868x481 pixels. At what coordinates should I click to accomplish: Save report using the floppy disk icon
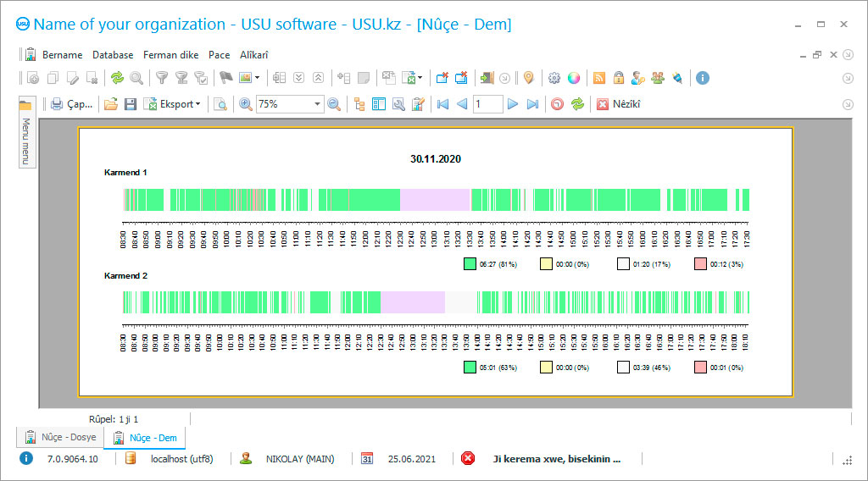[130, 104]
